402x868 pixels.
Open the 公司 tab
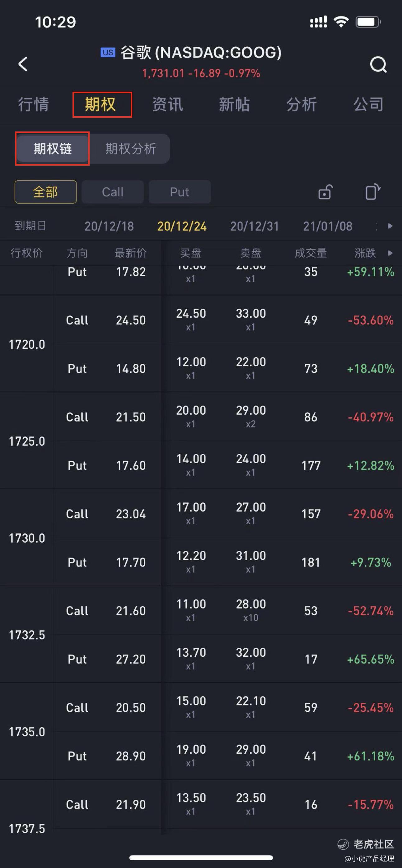coord(368,104)
